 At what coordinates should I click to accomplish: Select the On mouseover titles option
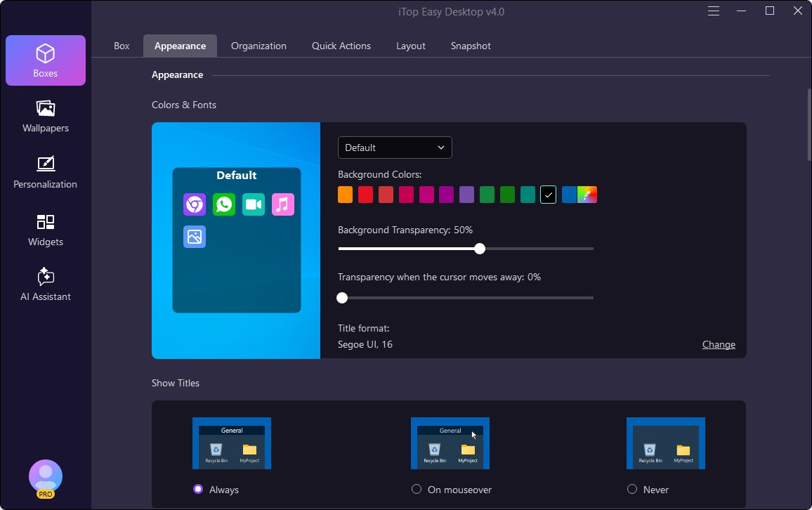point(417,489)
